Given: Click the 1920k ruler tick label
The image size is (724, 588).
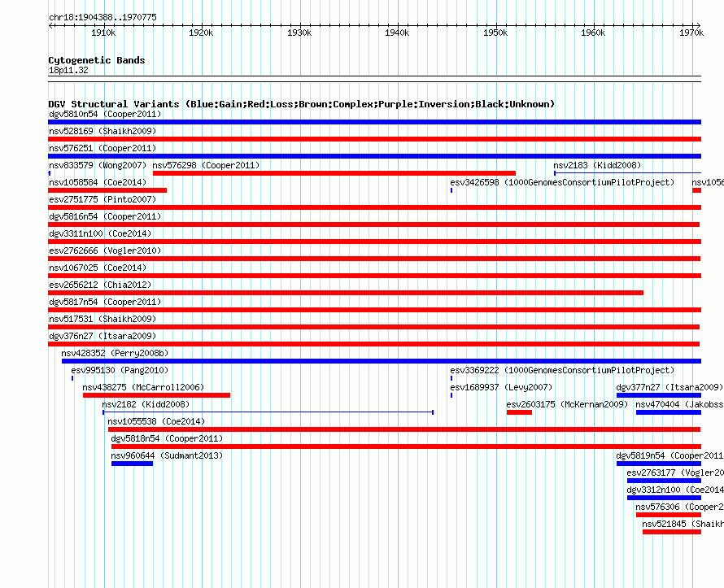Looking at the screenshot, I should click(x=201, y=33).
